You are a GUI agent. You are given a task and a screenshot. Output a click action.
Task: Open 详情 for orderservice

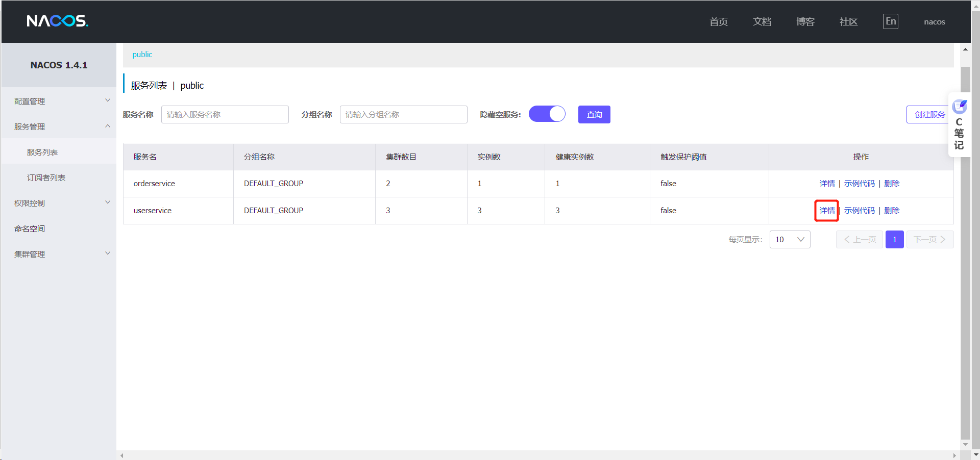tap(827, 184)
